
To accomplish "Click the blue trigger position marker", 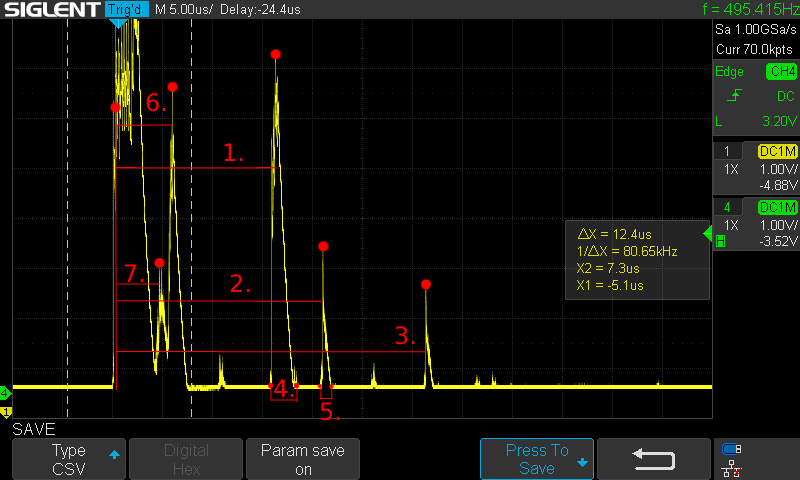I will click(x=118, y=23).
